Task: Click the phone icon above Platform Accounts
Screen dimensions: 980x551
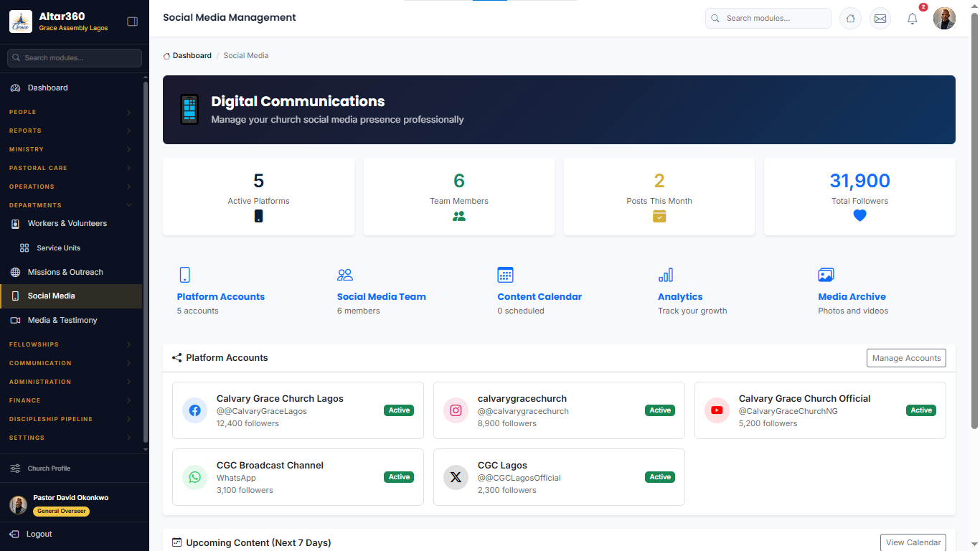Action: point(184,275)
